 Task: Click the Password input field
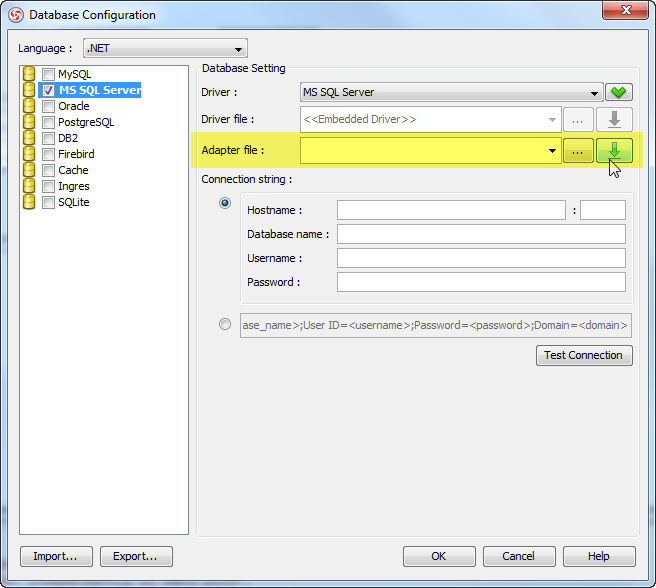(482, 282)
